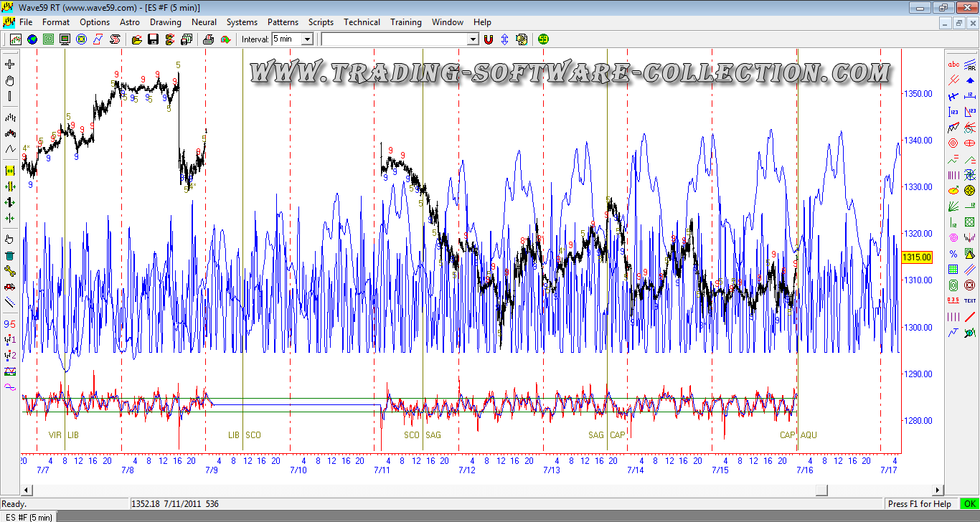This screenshot has width=980, height=522.
Task: Click the open folder icon in toolbar
Action: tap(137, 39)
